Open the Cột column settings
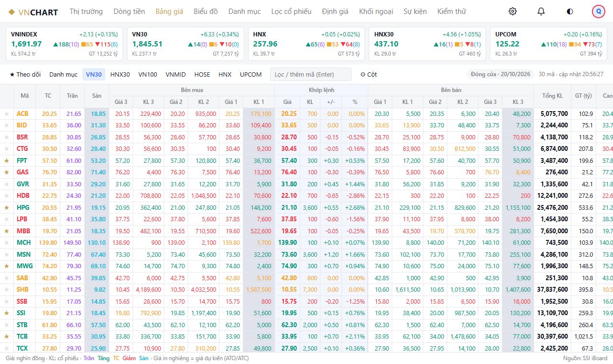This screenshot has width=613, height=364. pyautogui.click(x=369, y=74)
